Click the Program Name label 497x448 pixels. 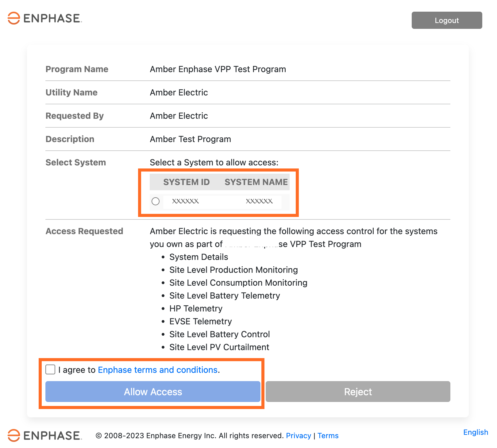coord(77,69)
